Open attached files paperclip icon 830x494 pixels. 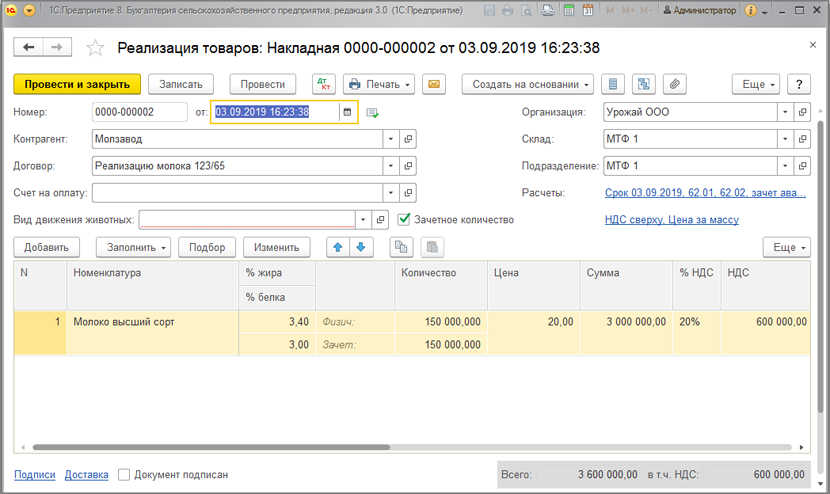point(674,84)
